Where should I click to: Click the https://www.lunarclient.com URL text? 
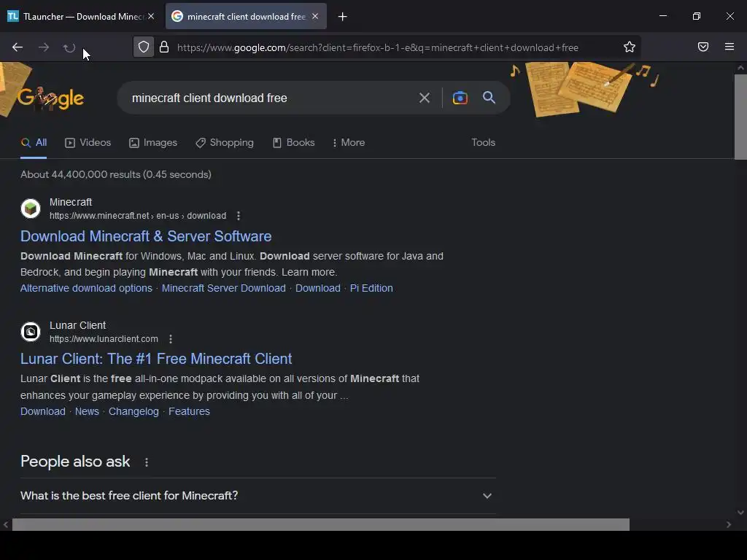point(104,339)
